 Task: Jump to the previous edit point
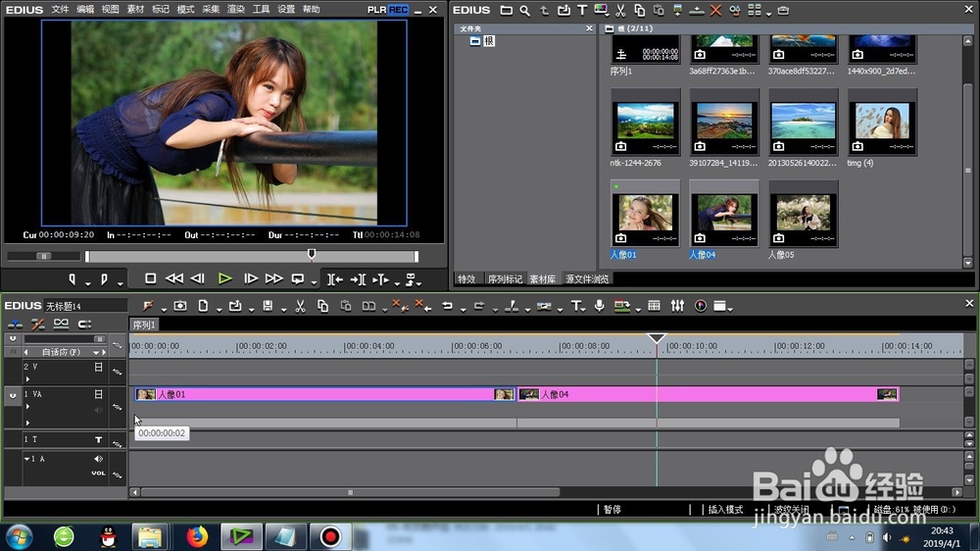pyautogui.click(x=335, y=279)
